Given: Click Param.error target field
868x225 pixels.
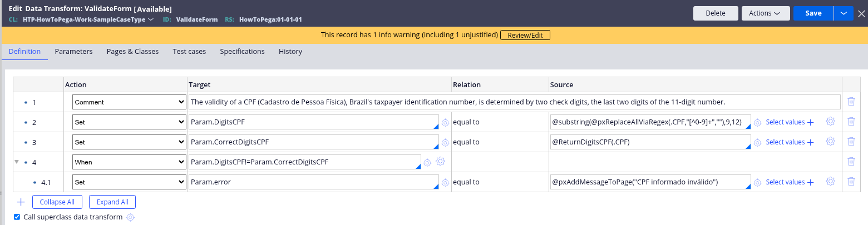Looking at the screenshot, I should 314,182.
